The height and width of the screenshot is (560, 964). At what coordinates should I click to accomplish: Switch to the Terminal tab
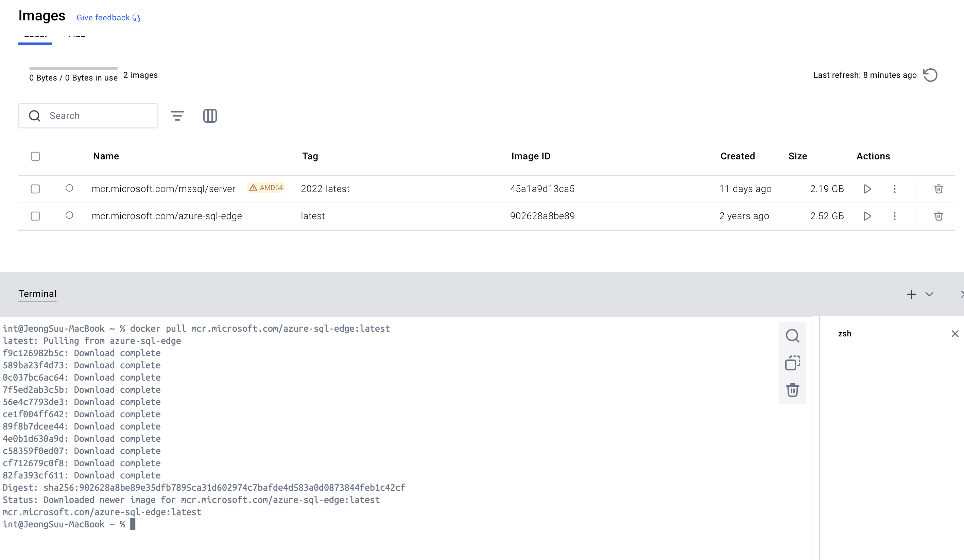[37, 294]
